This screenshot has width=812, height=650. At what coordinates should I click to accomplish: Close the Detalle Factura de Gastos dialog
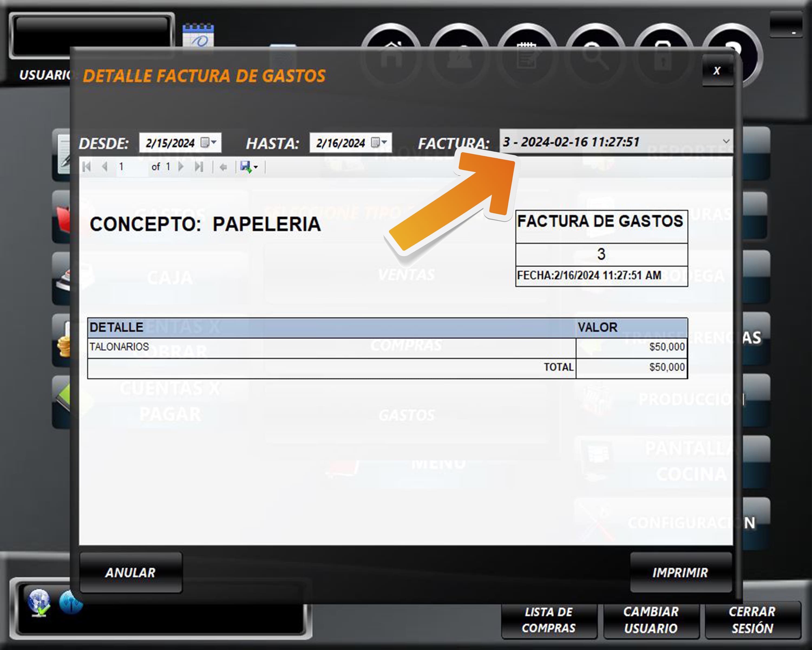(717, 71)
